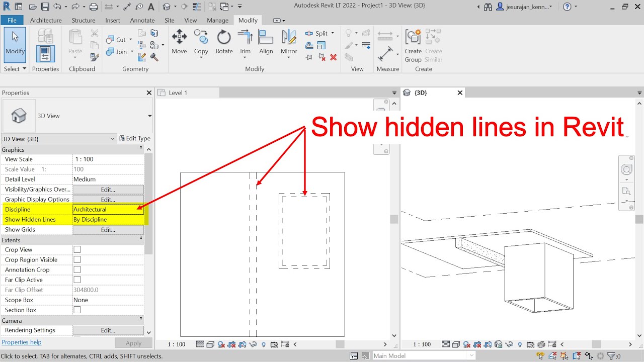Switch to the Structure ribbon tab

[x=84, y=20]
